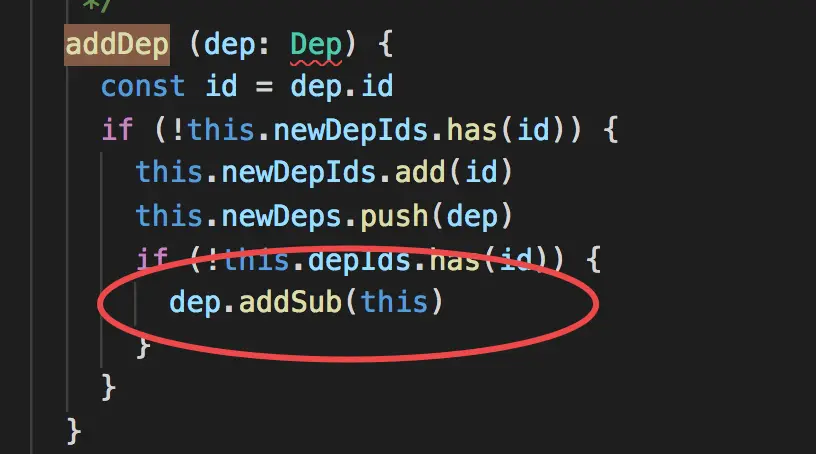This screenshot has height=454, width=816.
Task: Click the addSub method call
Action: [290, 302]
